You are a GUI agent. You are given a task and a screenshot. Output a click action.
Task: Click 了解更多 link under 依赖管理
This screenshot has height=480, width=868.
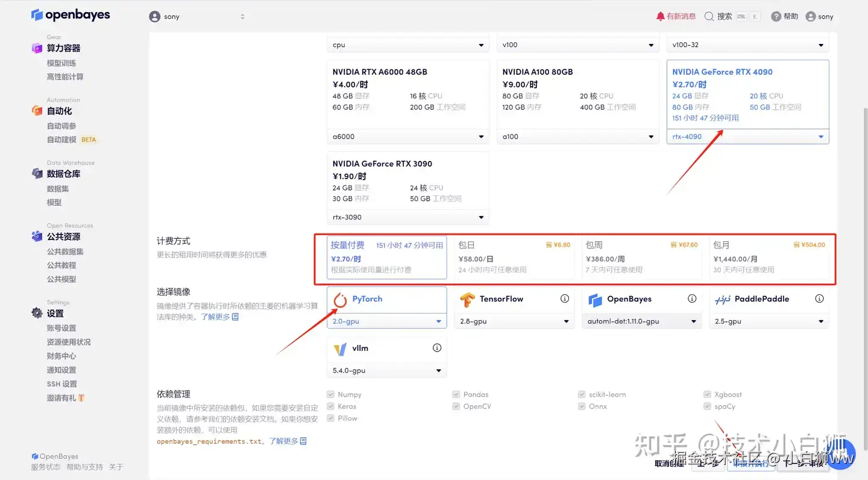(x=288, y=441)
